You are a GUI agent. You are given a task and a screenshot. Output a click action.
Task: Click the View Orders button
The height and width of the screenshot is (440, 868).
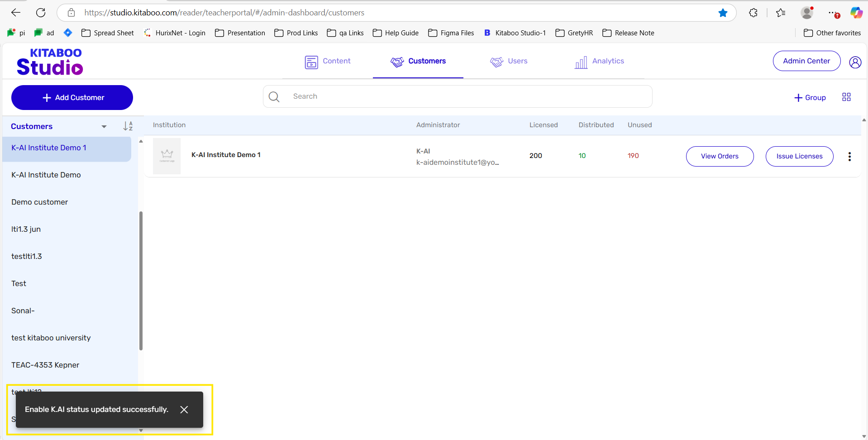[720, 156]
